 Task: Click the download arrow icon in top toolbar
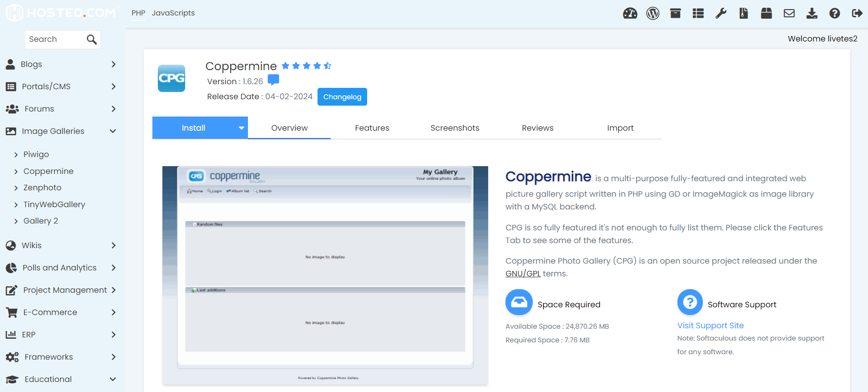pyautogui.click(x=812, y=13)
